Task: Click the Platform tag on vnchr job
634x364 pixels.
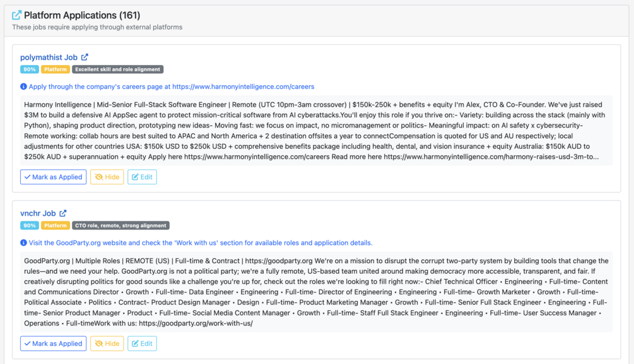Action: tap(56, 225)
